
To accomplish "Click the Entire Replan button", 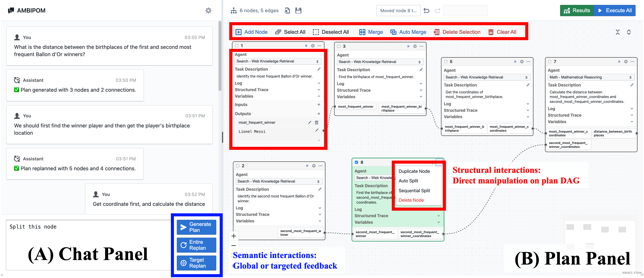I will [x=196, y=245].
